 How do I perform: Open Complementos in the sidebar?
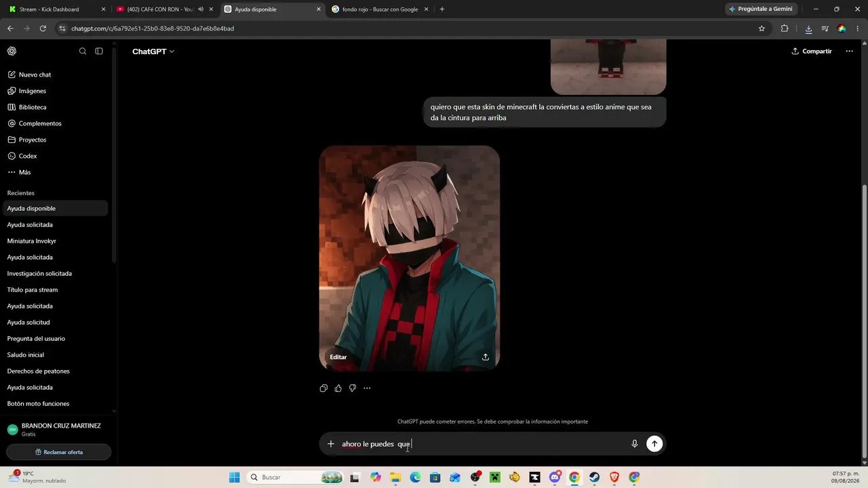pyautogui.click(x=56, y=123)
